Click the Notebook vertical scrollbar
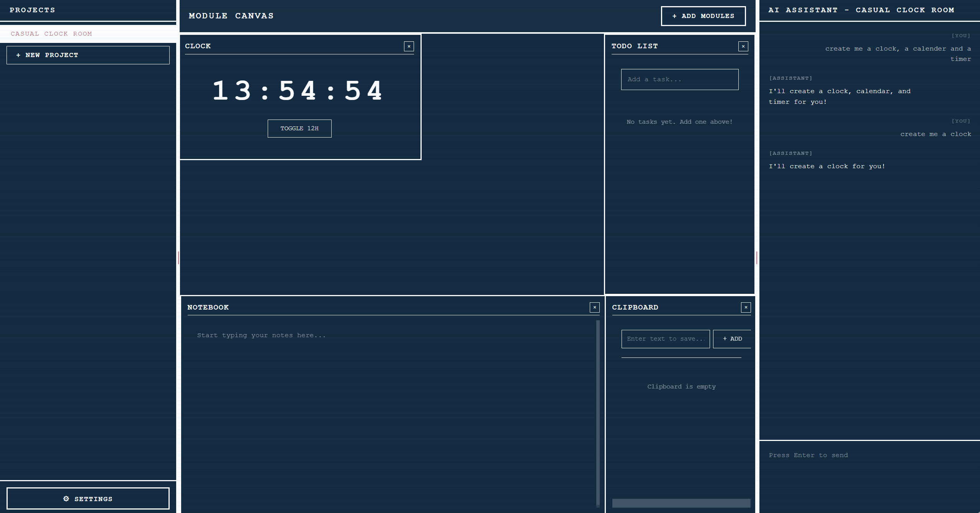The height and width of the screenshot is (513, 980). 598,413
